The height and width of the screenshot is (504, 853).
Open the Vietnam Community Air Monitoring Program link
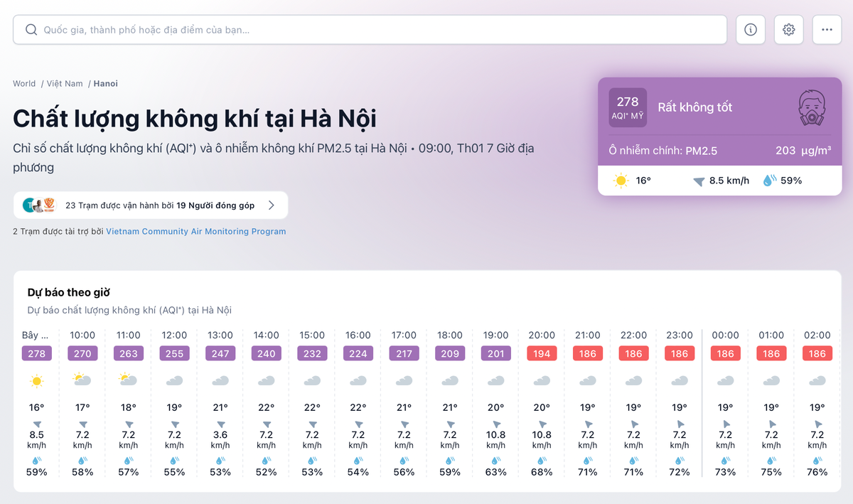click(x=195, y=231)
